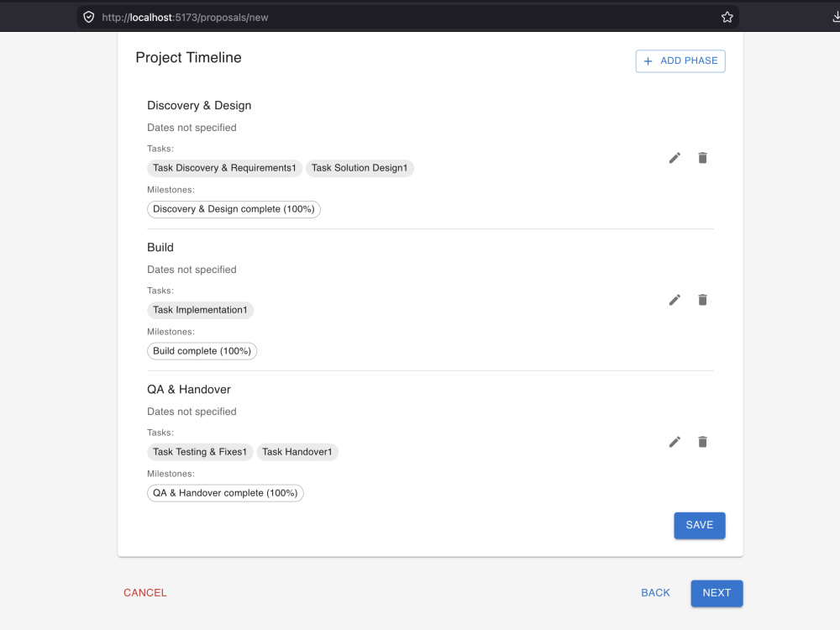Select Task Implementation1 chip
This screenshot has width=840, height=630.
tap(201, 310)
